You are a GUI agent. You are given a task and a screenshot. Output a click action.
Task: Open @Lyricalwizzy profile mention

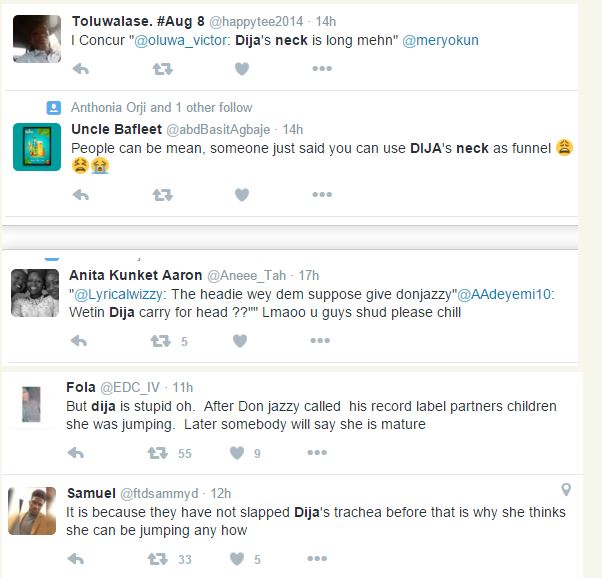pos(118,294)
